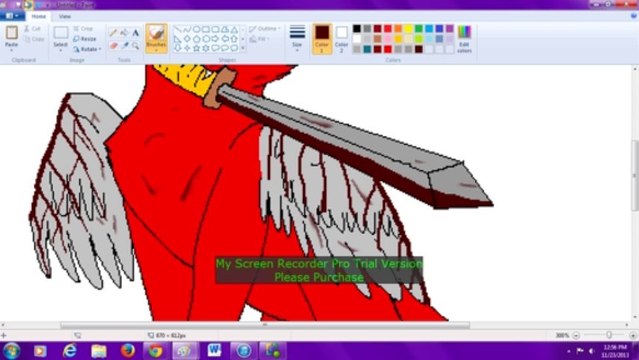This screenshot has height=360, width=639.
Task: Pick the purple color swatch
Action: coord(450,29)
